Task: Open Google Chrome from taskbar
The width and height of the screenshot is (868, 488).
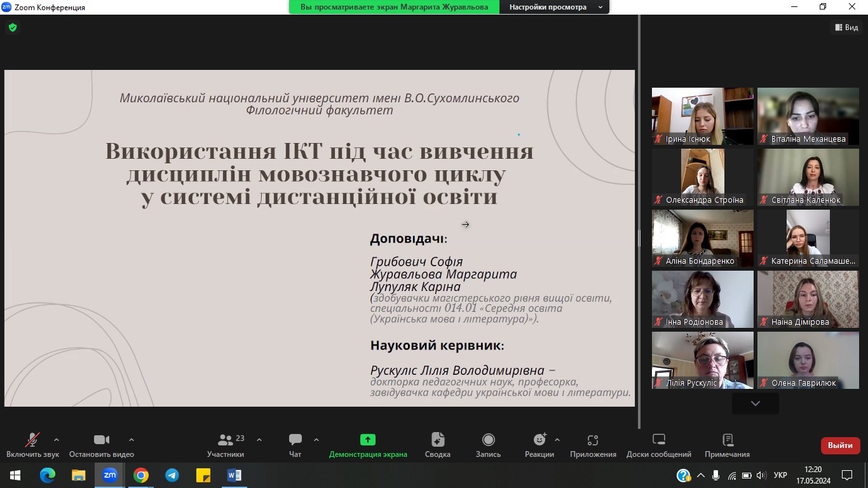Action: click(x=140, y=475)
